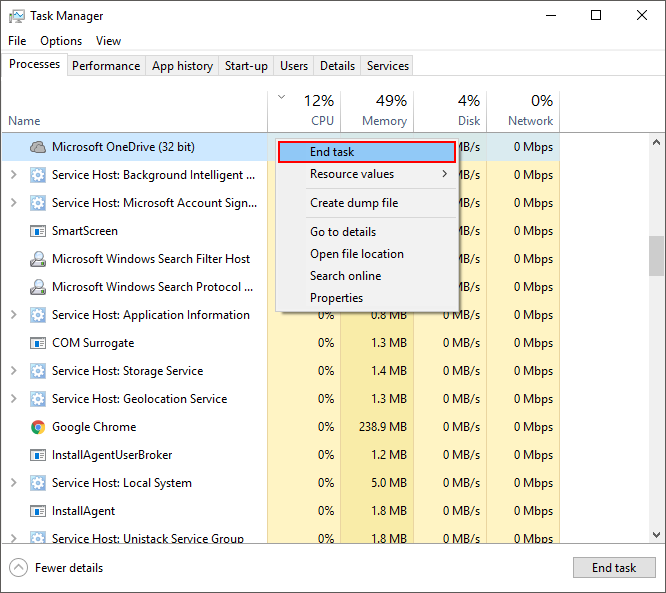Click the sort chevron above CPU column
This screenshot has height=593, width=666.
281,97
